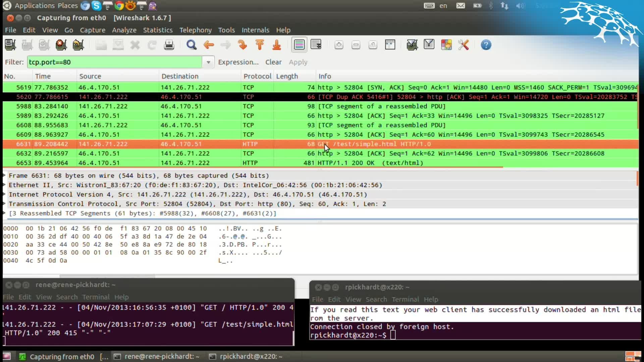Jump to the first packet
The height and width of the screenshot is (362, 644).
(260, 45)
